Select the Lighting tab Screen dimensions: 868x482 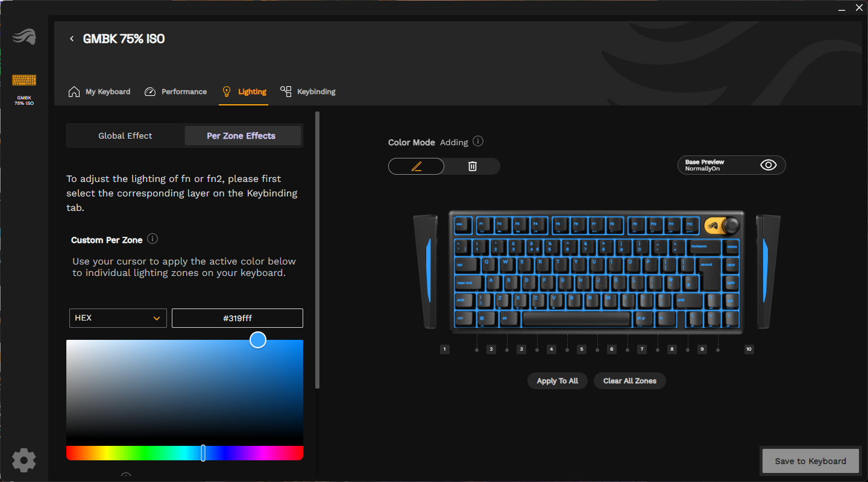point(244,92)
